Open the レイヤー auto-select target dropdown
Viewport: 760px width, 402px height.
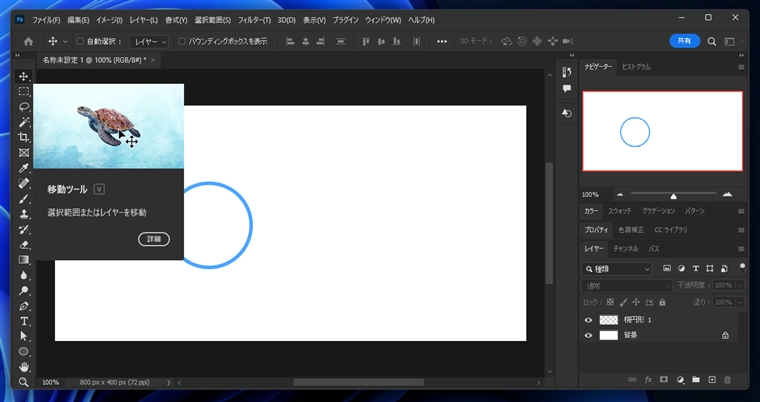(150, 42)
